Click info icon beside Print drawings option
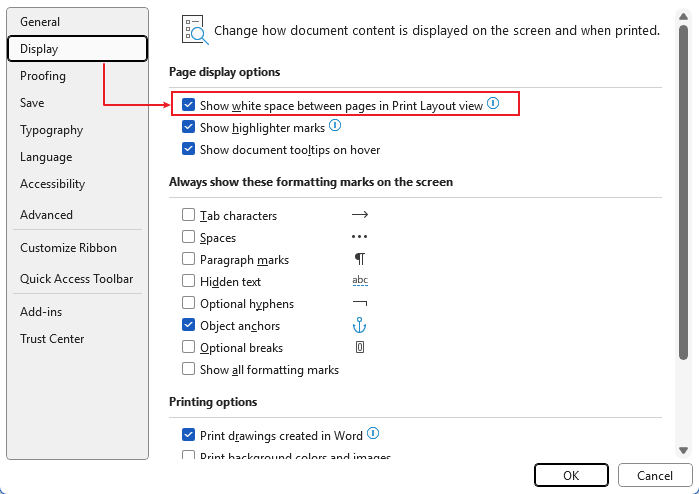 pos(373,434)
